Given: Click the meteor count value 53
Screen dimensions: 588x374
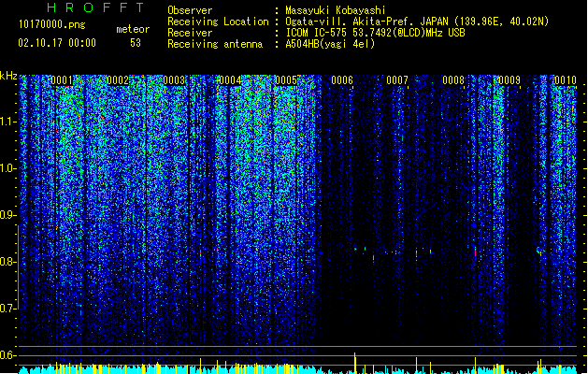Looking at the screenshot, I should click(x=136, y=43).
